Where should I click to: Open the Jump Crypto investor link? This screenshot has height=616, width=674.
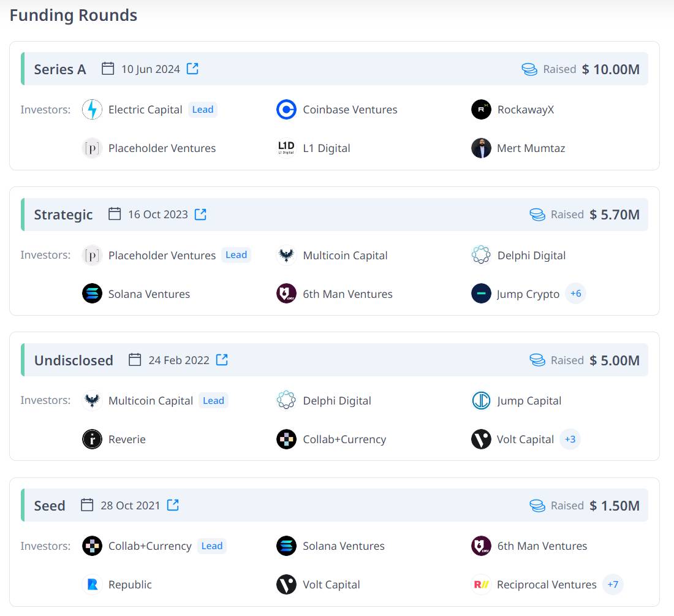tap(528, 294)
